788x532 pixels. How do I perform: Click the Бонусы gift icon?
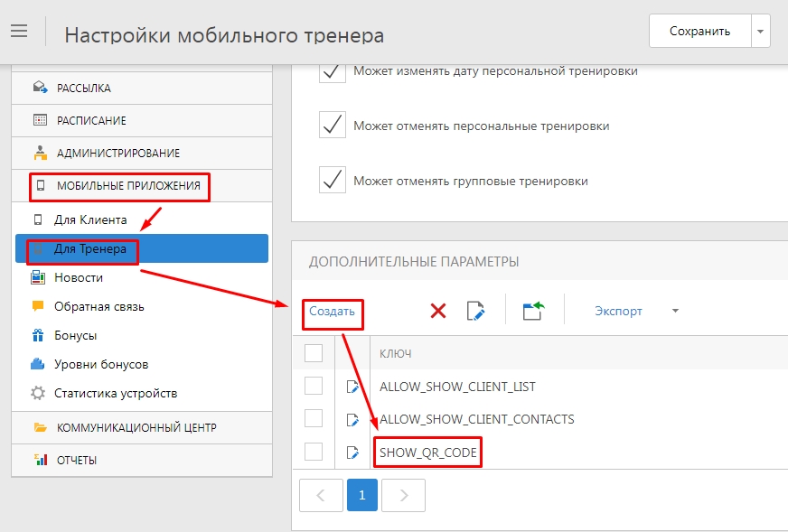click(38, 335)
